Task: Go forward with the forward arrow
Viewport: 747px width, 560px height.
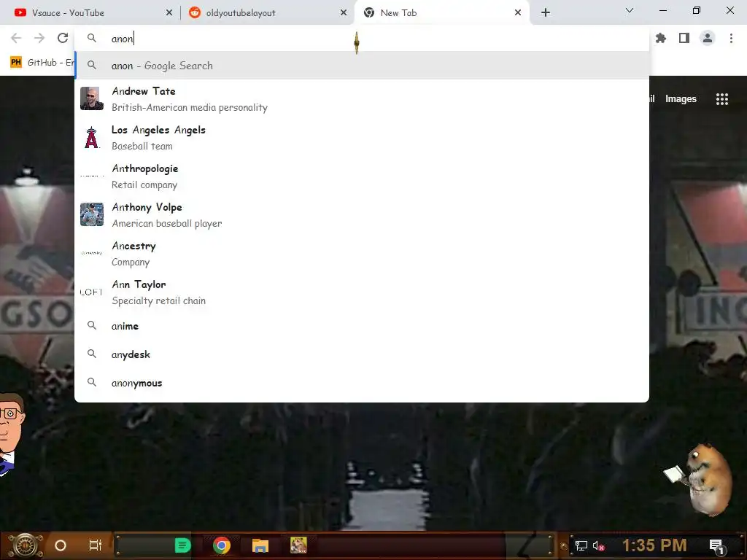Action: point(39,38)
